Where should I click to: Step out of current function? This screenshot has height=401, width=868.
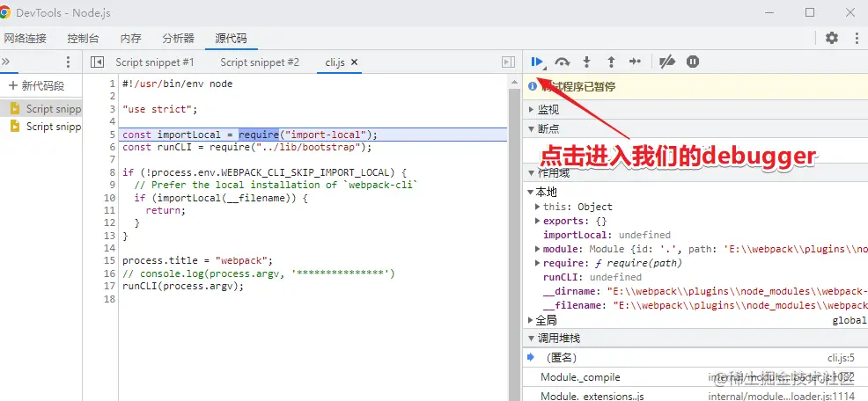[611, 62]
